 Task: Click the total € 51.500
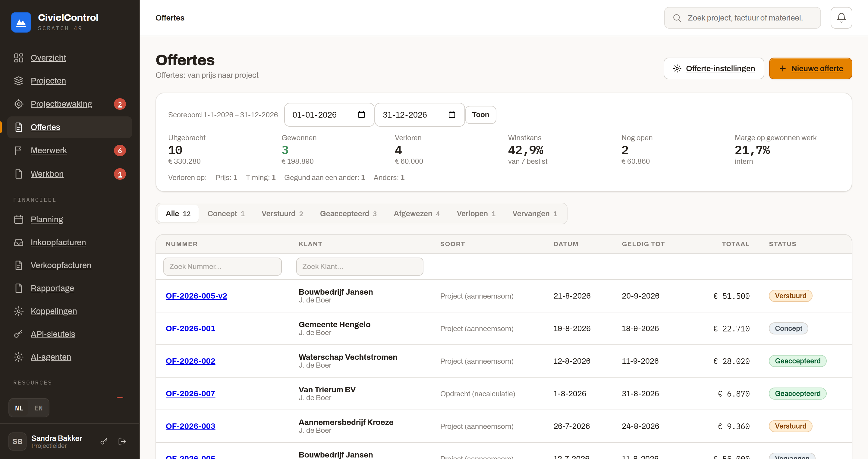(731, 296)
